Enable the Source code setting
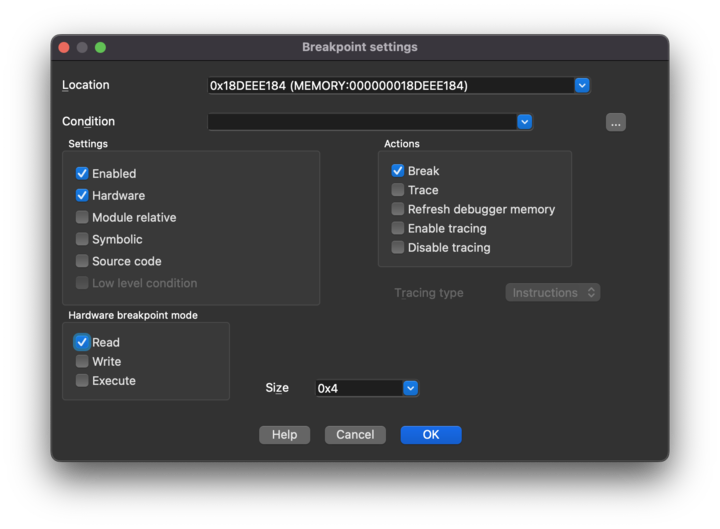The height and width of the screenshot is (529, 720). point(82,262)
